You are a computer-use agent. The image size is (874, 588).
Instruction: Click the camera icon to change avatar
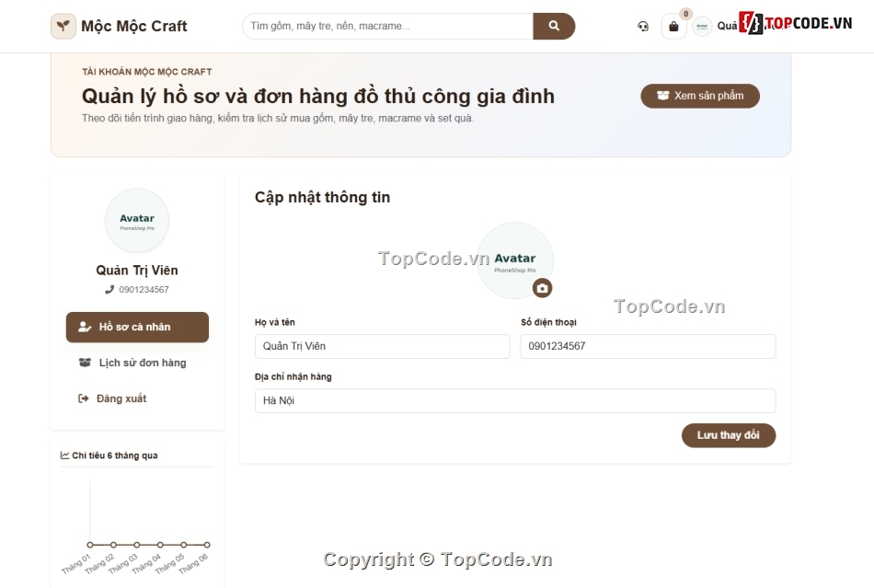543,288
